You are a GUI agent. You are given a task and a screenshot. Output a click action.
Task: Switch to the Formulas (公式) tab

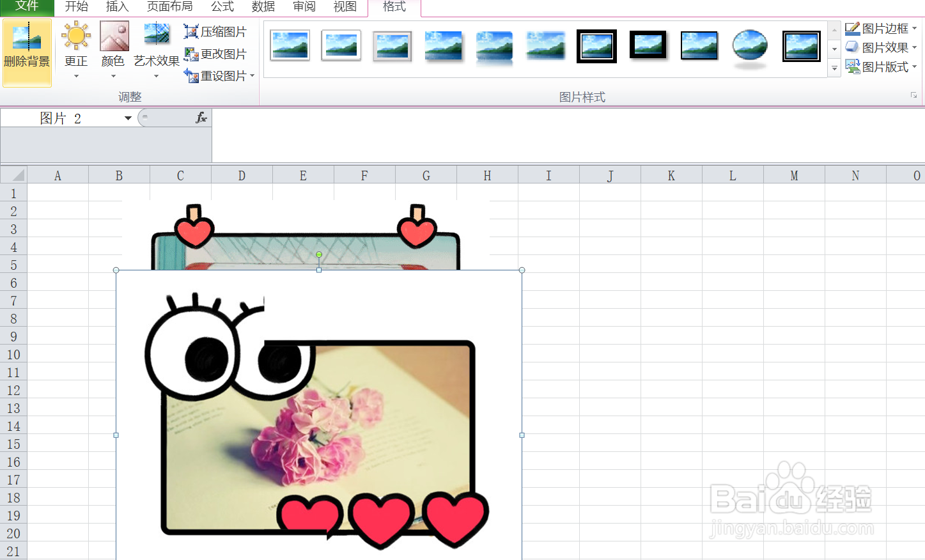222,7
